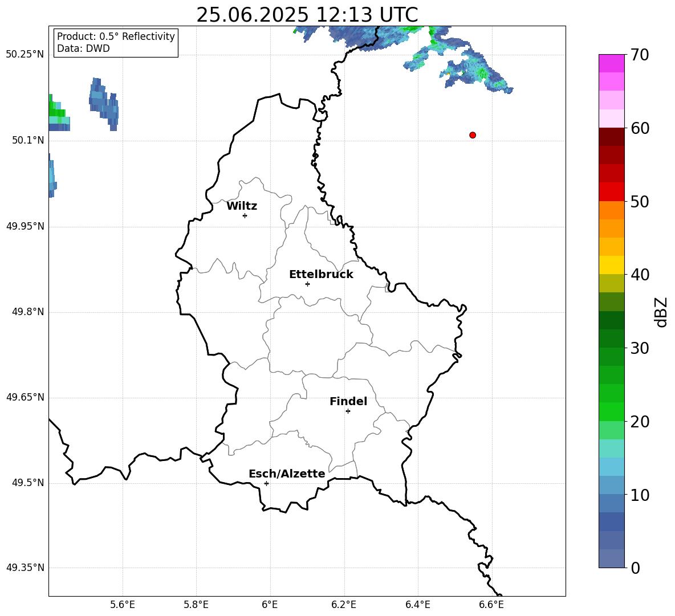The height and width of the screenshot is (616, 675).
Task: Click the red dot marker on the map
Action: (473, 135)
